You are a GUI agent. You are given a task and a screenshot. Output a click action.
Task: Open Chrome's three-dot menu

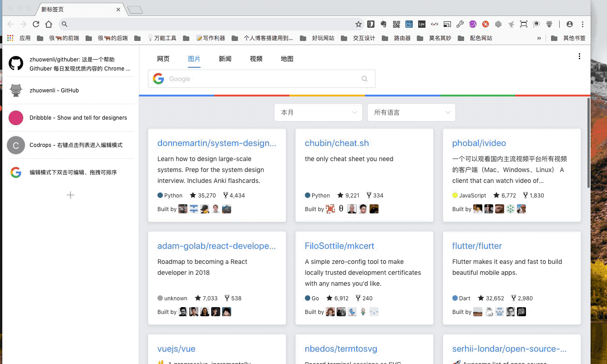(x=582, y=24)
